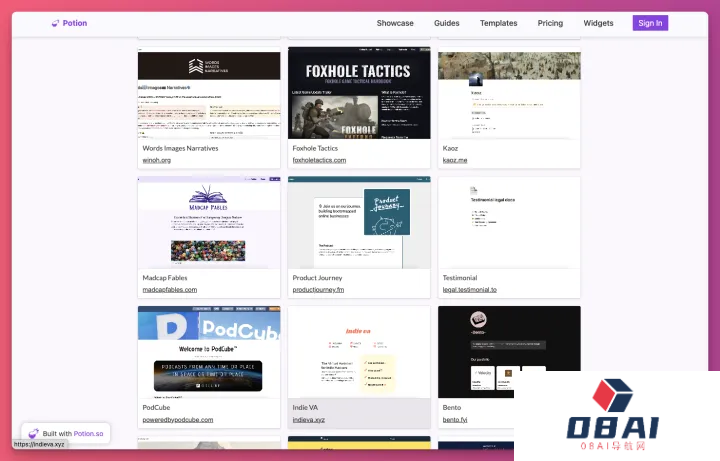The height and width of the screenshot is (461, 720).
Task: Visit the madcapfables.com link
Action: tap(169, 290)
